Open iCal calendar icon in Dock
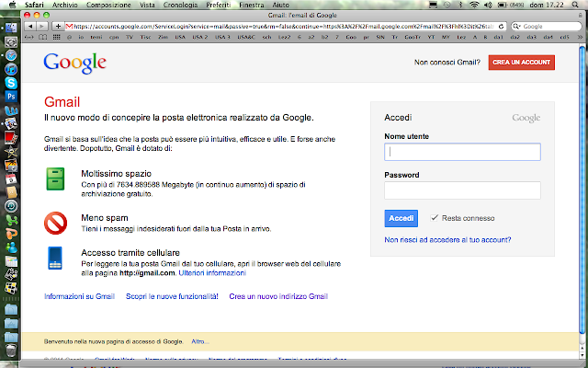 pos(11,179)
